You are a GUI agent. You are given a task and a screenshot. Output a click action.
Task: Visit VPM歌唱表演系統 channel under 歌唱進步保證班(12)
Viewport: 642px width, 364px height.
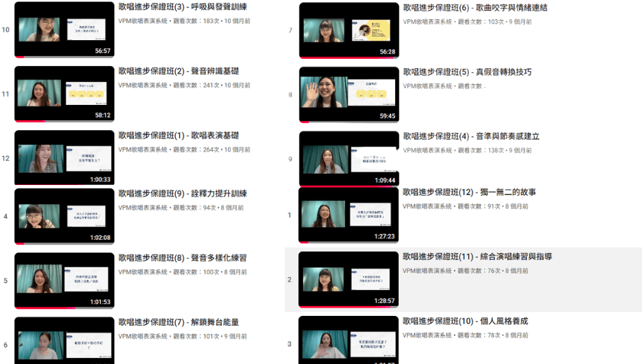coord(427,206)
